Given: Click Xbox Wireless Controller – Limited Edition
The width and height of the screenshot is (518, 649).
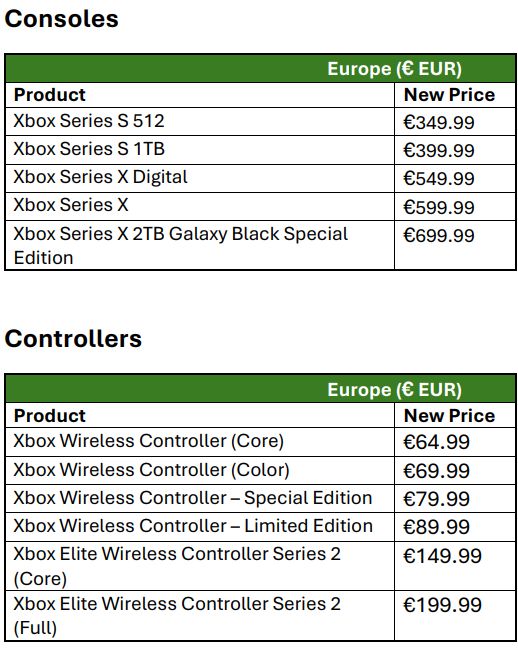Looking at the screenshot, I should tap(193, 526).
